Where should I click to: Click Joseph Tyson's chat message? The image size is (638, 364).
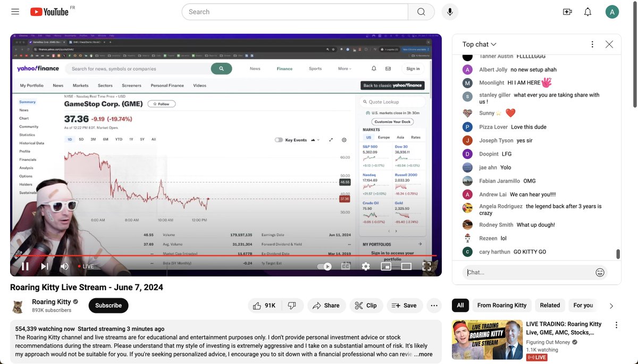tap(524, 141)
